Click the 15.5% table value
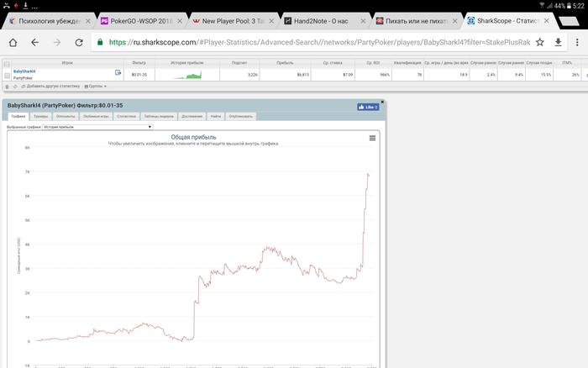Viewport: 588px width, 368px height. pyautogui.click(x=546, y=75)
